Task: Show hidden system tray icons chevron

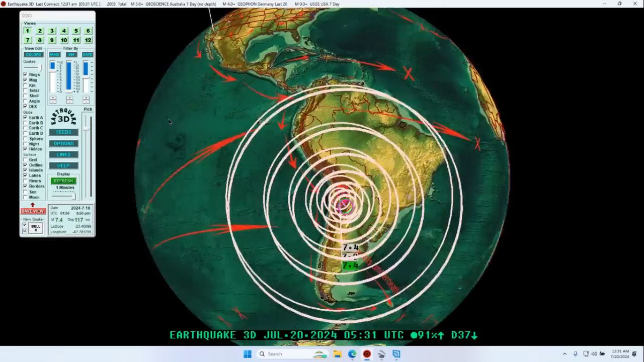Action: (x=565, y=354)
